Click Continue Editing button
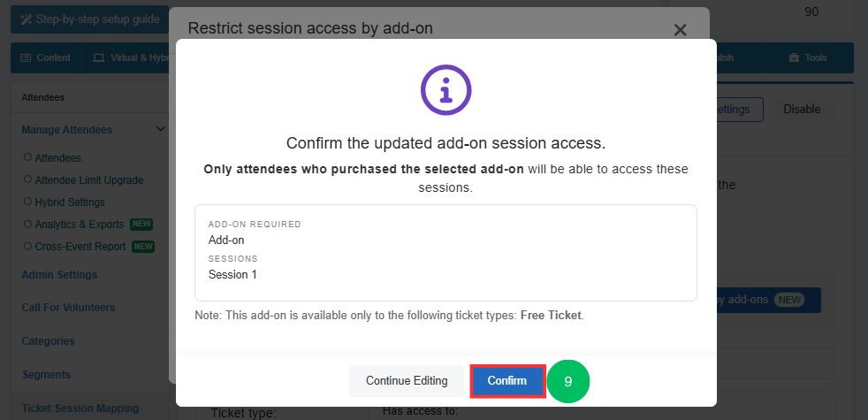Screen dimensions: 868x420 tap(407, 381)
